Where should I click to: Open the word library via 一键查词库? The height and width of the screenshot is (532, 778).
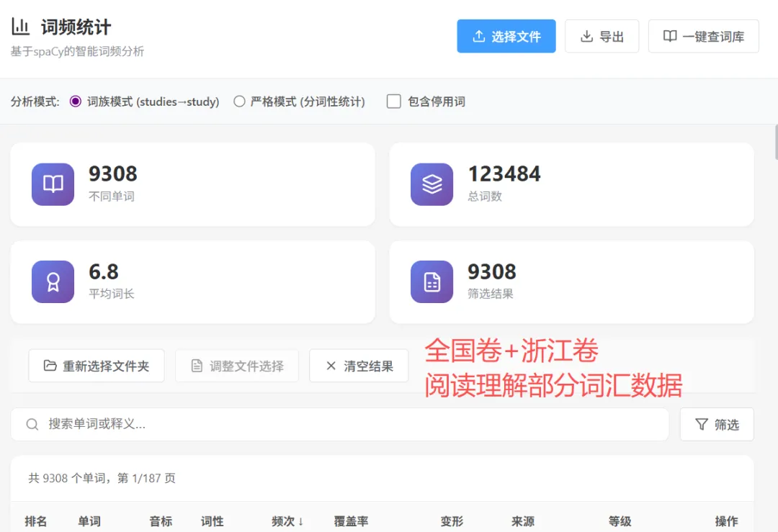(x=703, y=36)
